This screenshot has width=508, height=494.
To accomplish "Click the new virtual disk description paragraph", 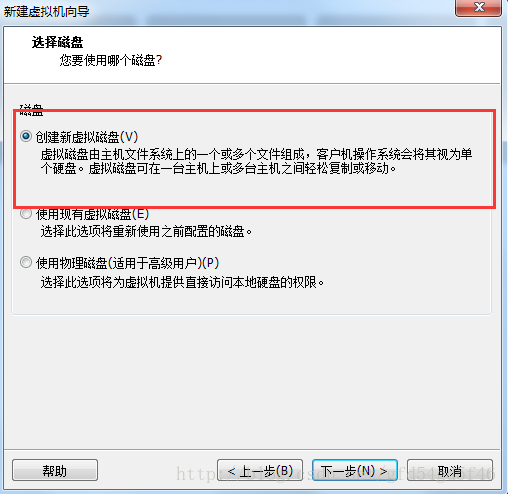I will 256,161.
